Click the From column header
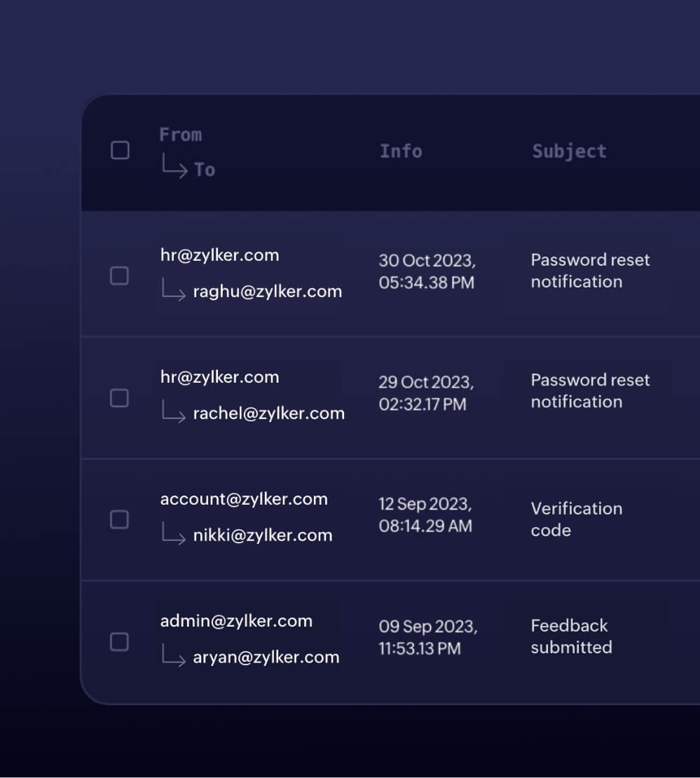700x778 pixels. (x=180, y=135)
